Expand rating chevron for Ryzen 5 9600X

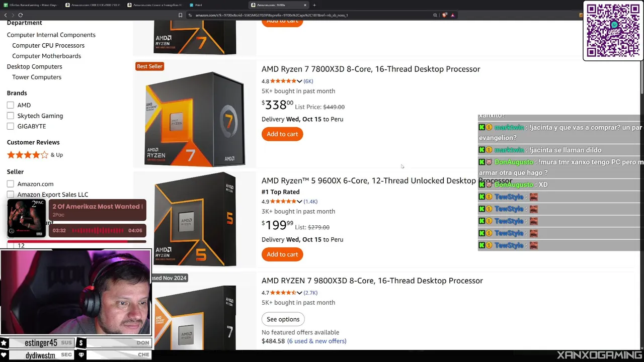tap(299, 202)
